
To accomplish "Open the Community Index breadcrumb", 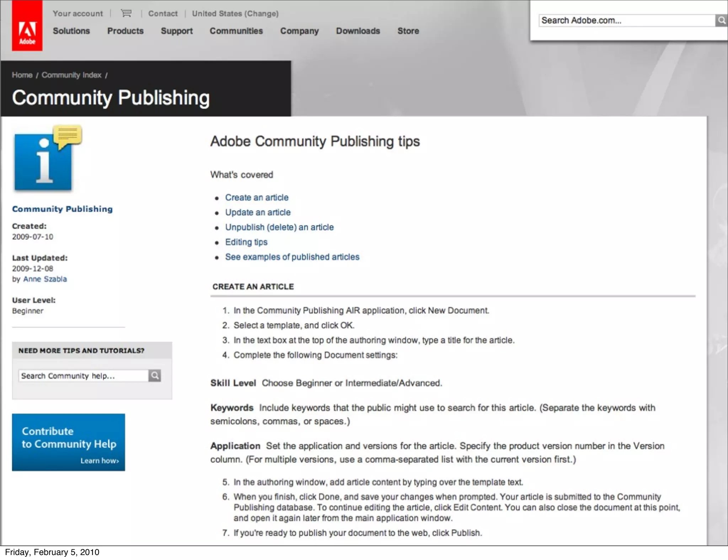I will click(71, 75).
